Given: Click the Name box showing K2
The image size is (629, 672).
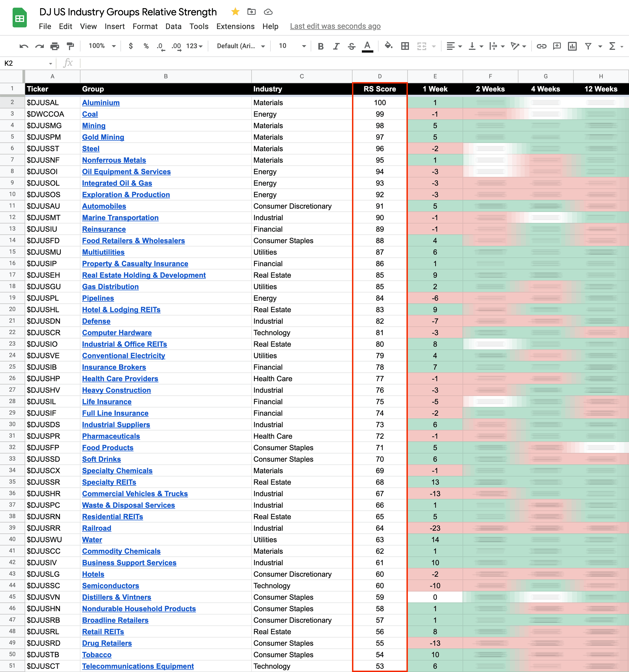Looking at the screenshot, I should (x=28, y=63).
